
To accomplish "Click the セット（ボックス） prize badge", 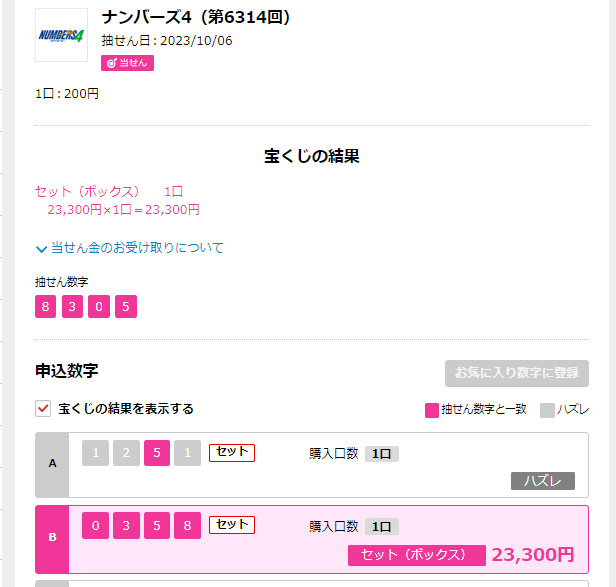I will click(x=416, y=555).
